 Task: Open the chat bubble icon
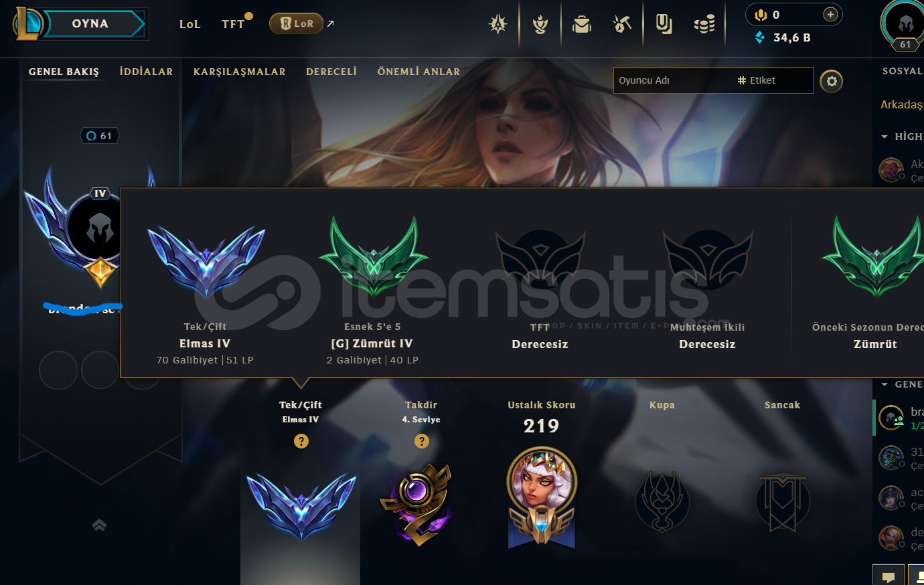(x=889, y=576)
